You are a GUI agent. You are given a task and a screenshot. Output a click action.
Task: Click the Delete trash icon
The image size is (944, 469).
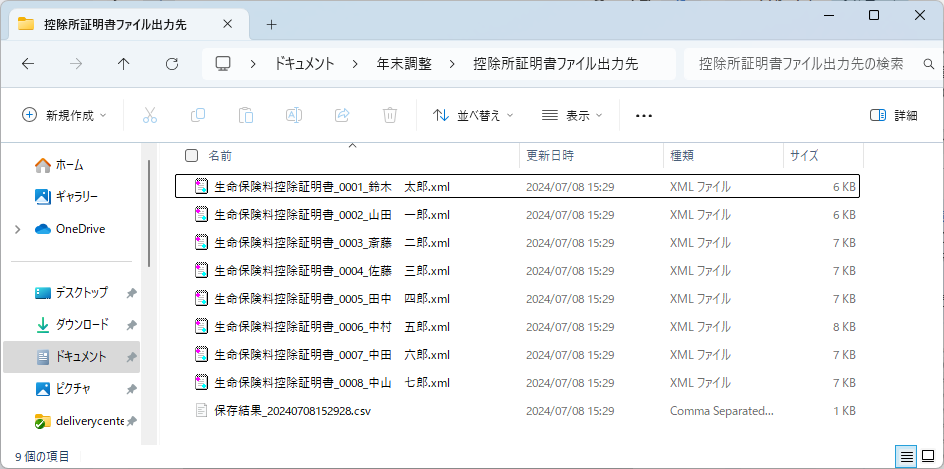pos(390,115)
